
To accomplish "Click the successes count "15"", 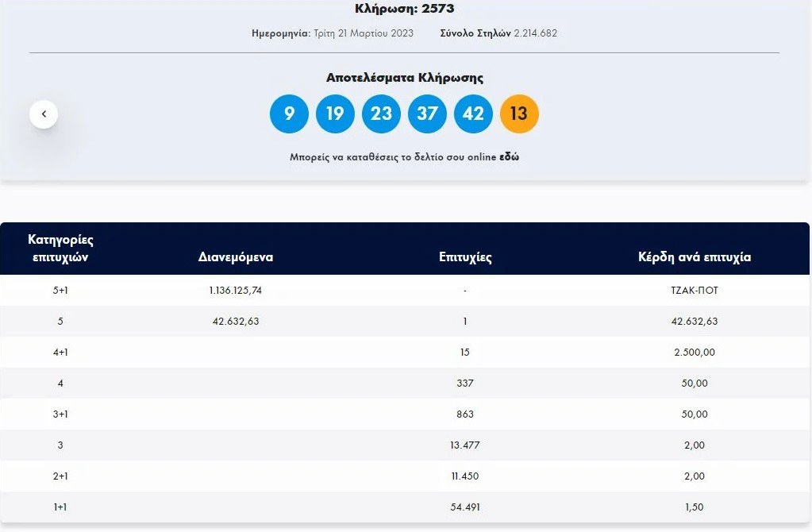I will tap(465, 353).
